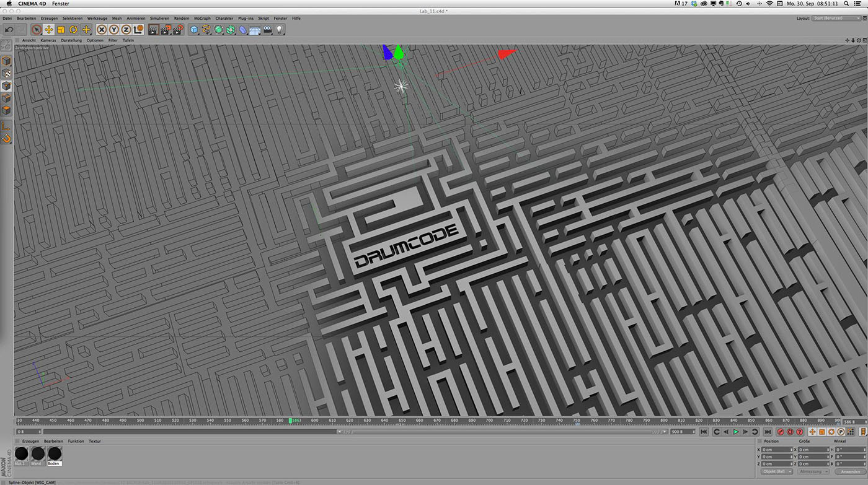The image size is (868, 485).
Task: Open the Datei menu
Action: click(x=7, y=19)
